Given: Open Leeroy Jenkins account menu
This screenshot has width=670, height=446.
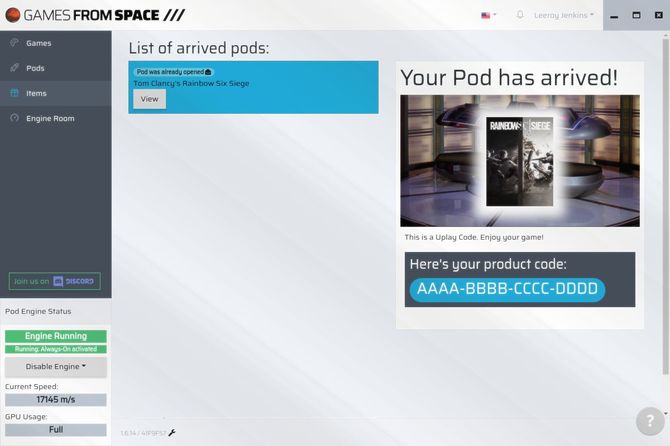Looking at the screenshot, I should [564, 15].
